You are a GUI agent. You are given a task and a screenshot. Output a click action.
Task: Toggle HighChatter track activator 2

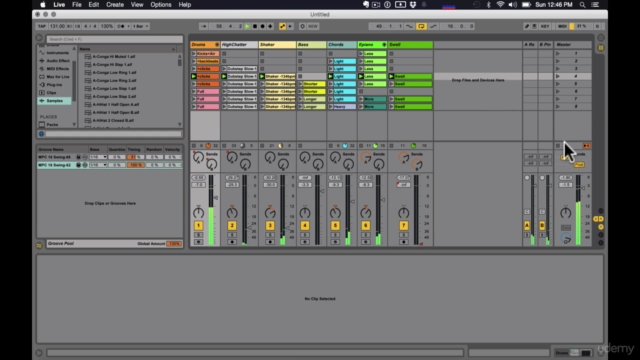pyautogui.click(x=232, y=225)
